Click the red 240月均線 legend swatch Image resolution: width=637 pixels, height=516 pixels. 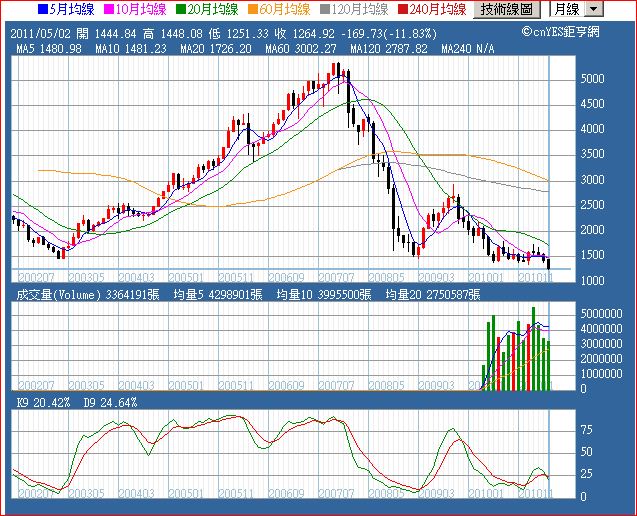pos(403,9)
